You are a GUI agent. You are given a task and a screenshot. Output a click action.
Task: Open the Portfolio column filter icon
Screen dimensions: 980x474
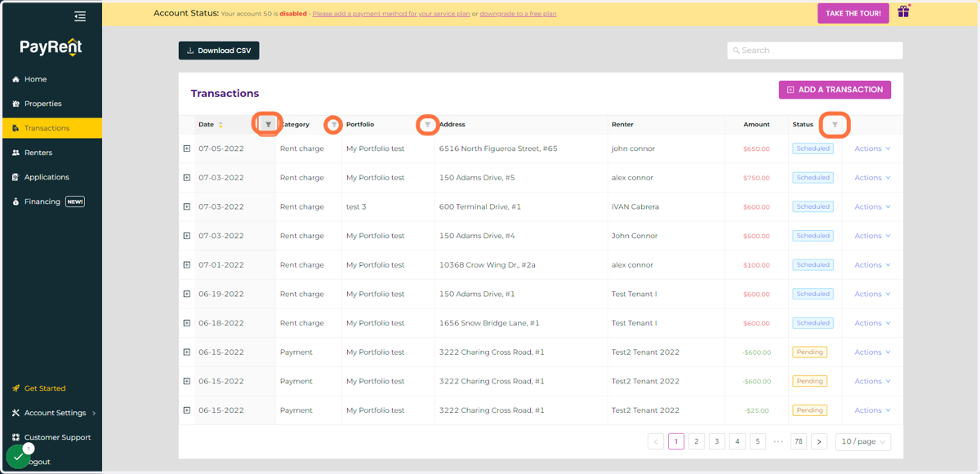427,125
